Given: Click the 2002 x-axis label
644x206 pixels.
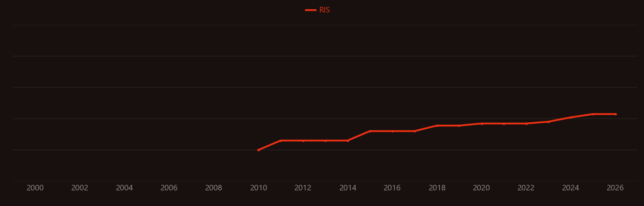Looking at the screenshot, I should [80, 188].
